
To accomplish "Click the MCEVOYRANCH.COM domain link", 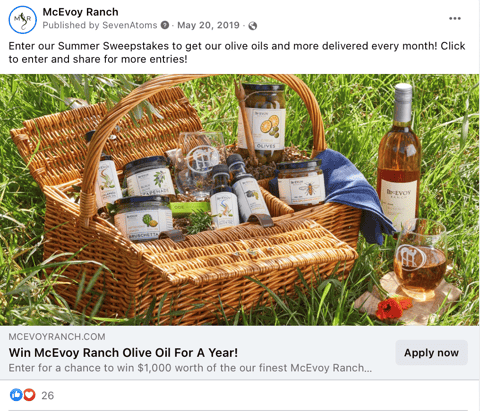I will click(x=57, y=337).
